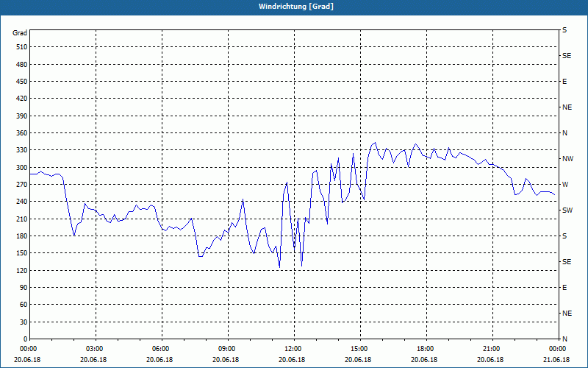Click the Grad unit label above the y-axis
Screen dimensions: 588x368
coord(20,33)
